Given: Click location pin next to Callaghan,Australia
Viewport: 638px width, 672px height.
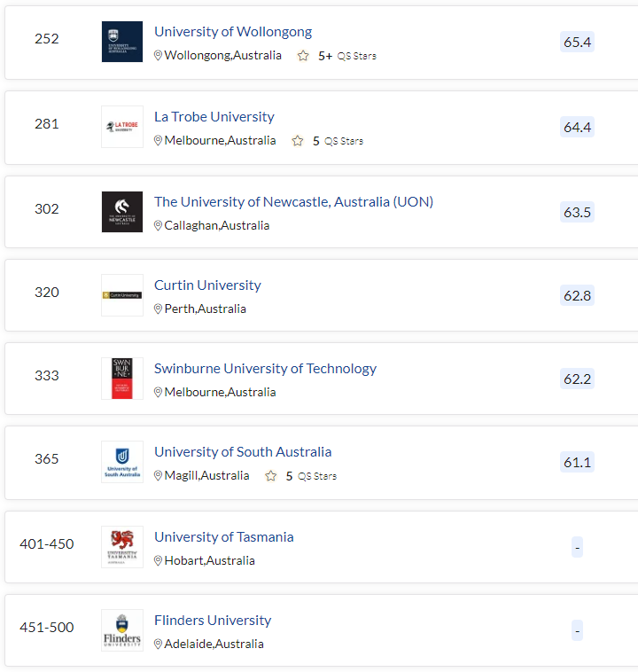Looking at the screenshot, I should click(x=158, y=225).
